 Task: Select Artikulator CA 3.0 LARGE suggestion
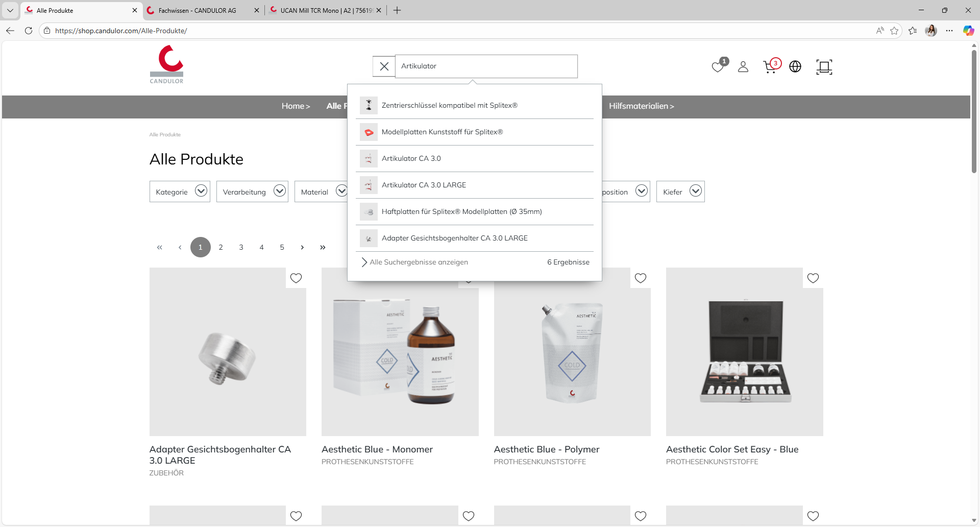pos(424,185)
